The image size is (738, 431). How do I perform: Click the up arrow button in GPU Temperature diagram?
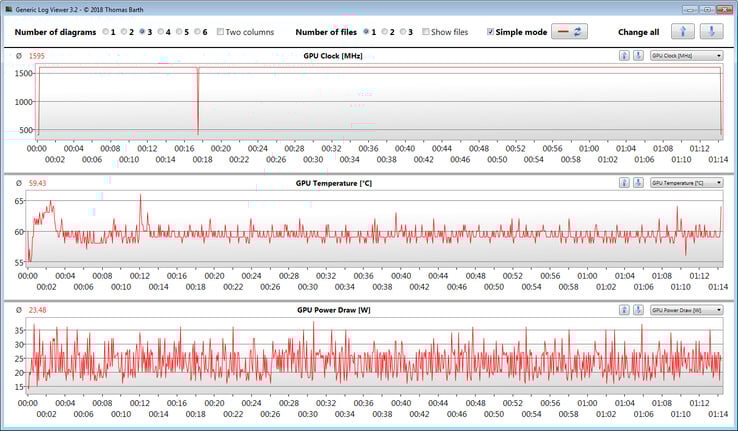tap(624, 183)
